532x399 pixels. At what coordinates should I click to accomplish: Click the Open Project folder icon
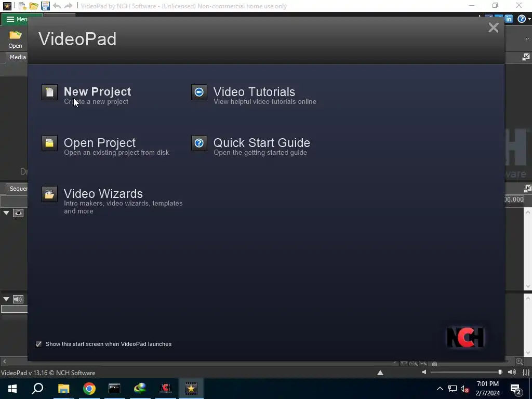[49, 143]
